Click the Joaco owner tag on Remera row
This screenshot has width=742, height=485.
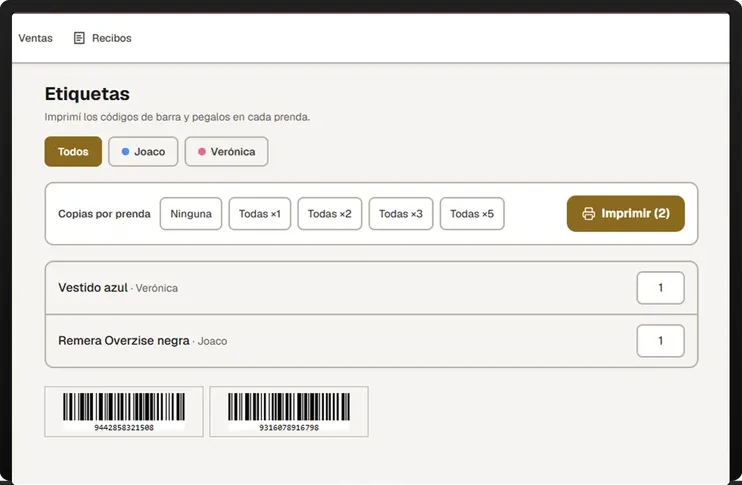(x=212, y=341)
